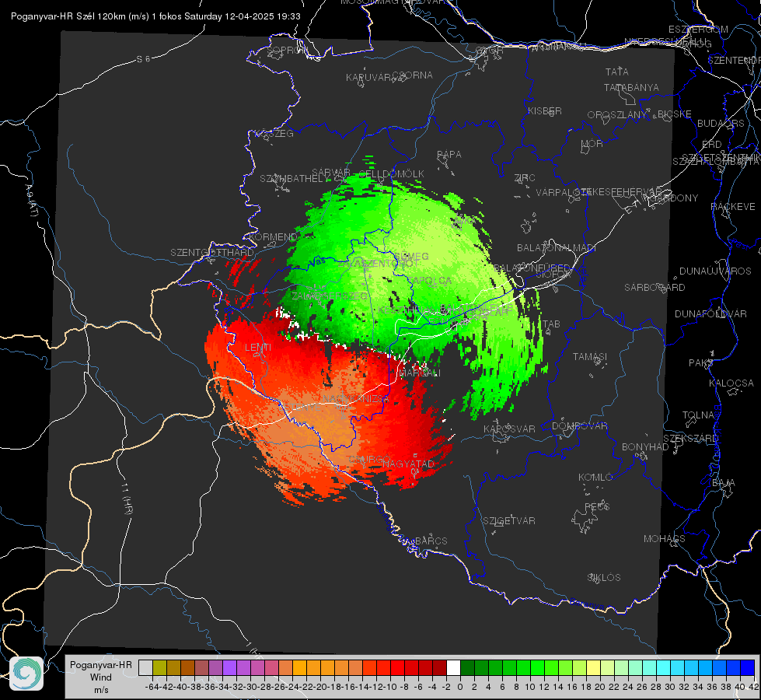Select the NAGYKANIZSA label

(x=356, y=398)
